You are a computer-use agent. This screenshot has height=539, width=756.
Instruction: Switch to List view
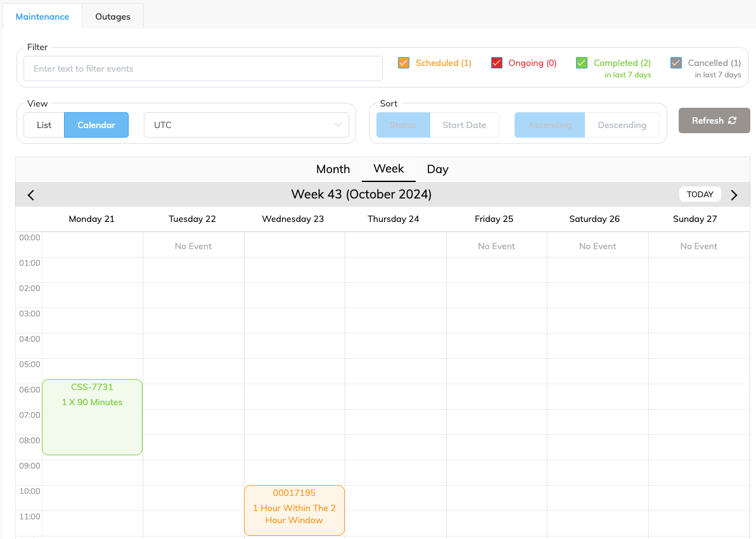(x=44, y=125)
